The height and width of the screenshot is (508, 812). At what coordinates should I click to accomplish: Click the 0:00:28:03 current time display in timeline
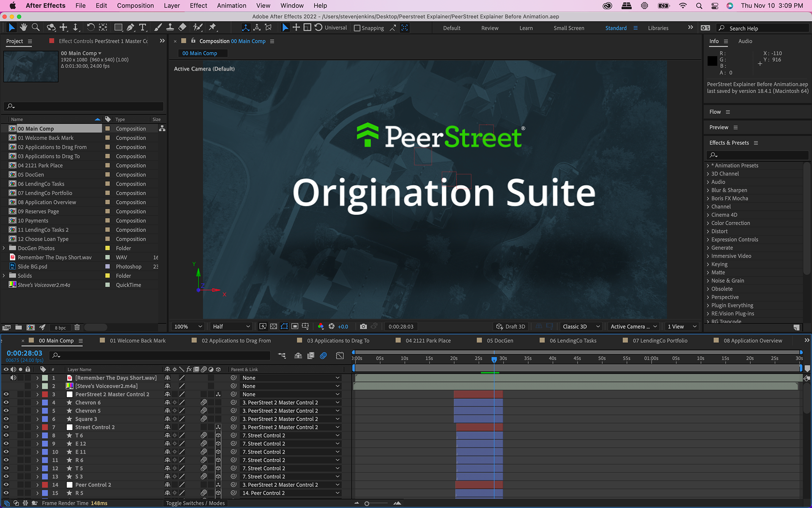25,353
